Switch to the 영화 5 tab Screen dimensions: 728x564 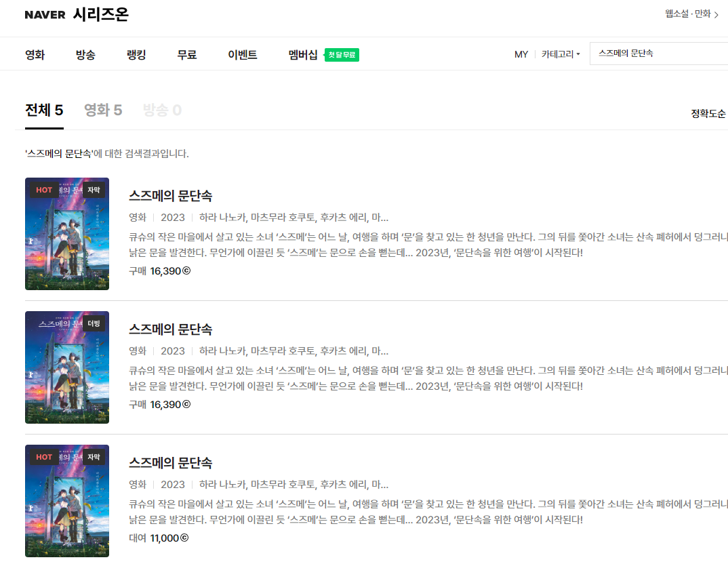103,109
